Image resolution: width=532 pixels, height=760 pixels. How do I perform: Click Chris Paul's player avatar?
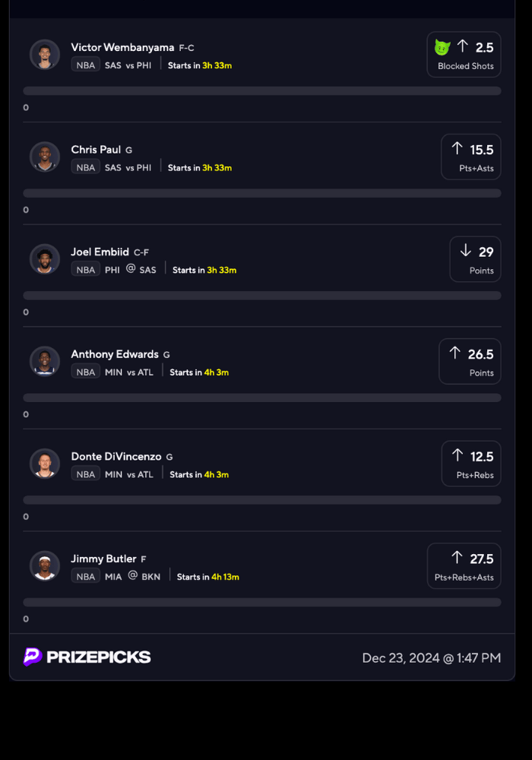[45, 157]
